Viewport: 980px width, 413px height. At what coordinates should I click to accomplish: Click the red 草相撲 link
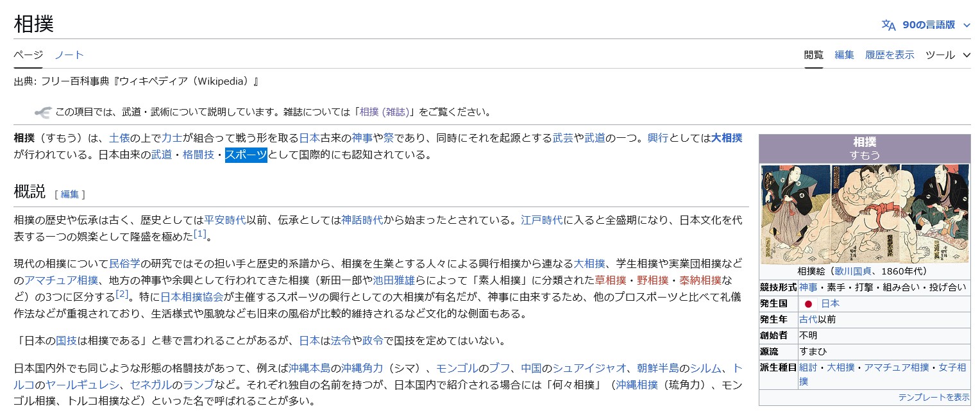[610, 280]
